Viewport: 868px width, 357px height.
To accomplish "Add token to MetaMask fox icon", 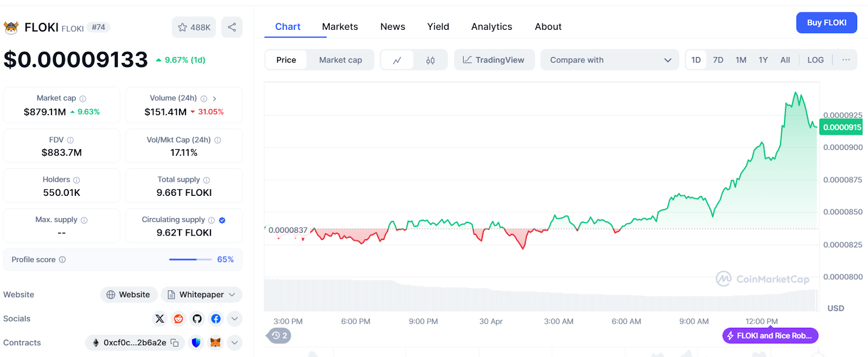I will [215, 343].
